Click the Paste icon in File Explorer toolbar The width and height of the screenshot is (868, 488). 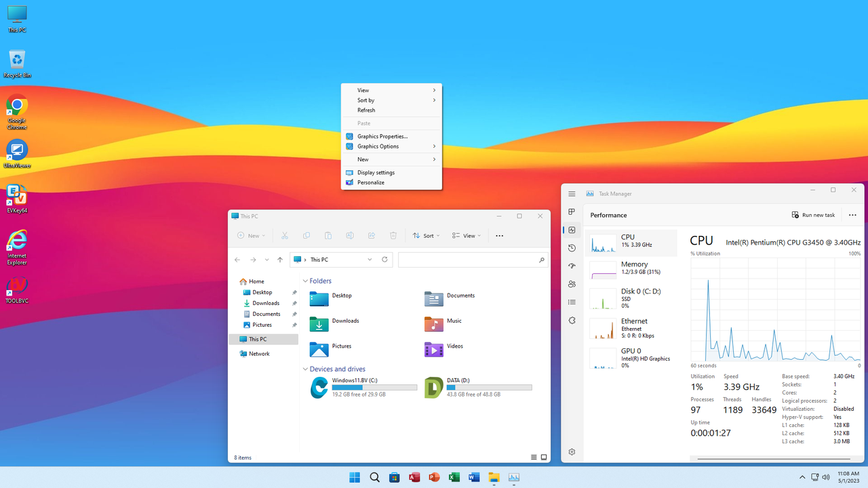[328, 235]
